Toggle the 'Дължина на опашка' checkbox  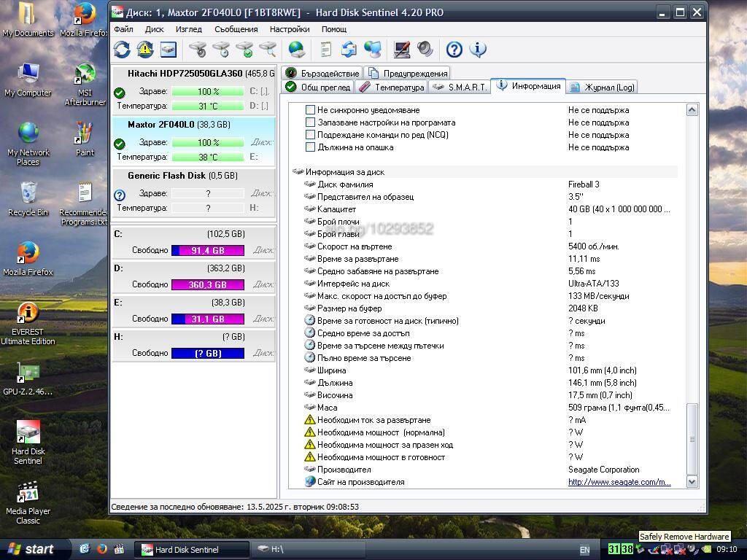[x=310, y=147]
